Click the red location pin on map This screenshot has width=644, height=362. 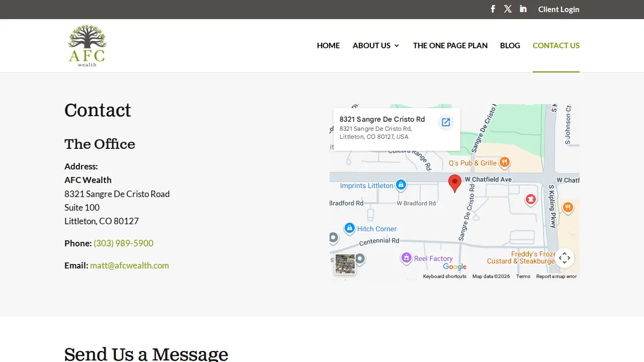(x=455, y=184)
